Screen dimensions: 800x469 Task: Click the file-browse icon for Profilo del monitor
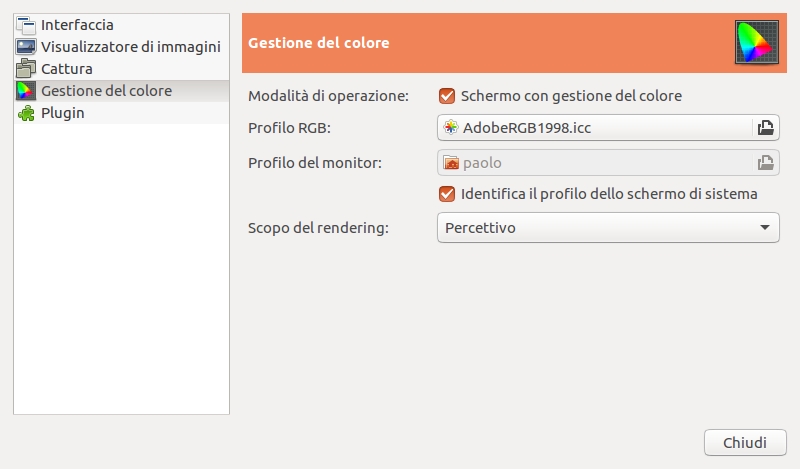[x=765, y=163]
